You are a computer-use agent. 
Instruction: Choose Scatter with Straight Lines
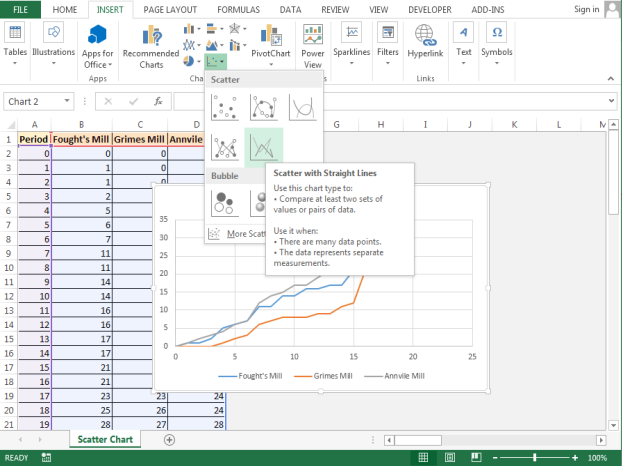[263, 147]
